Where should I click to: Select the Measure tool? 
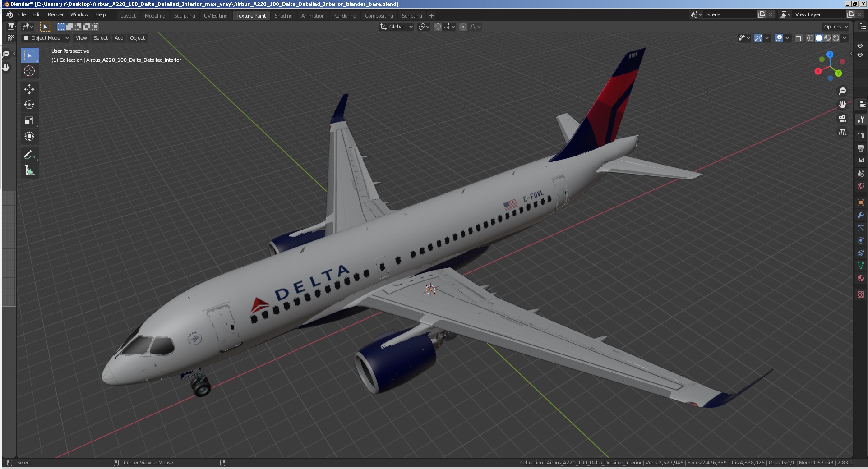tap(29, 170)
